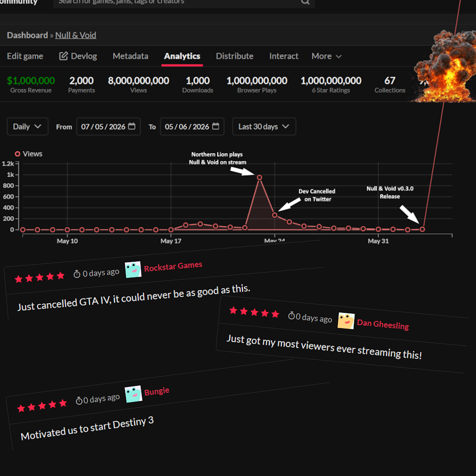The width and height of the screenshot is (476, 476).
Task: Click the Destiny 3 review text
Action: point(87,428)
